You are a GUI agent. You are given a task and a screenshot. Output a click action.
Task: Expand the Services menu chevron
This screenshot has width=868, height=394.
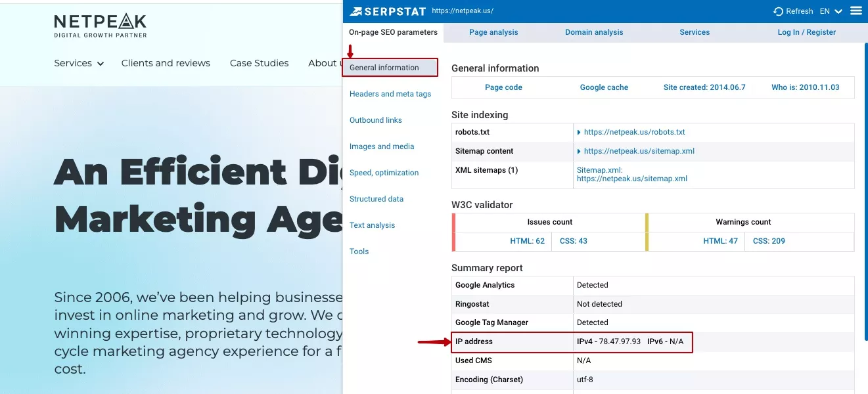click(101, 64)
